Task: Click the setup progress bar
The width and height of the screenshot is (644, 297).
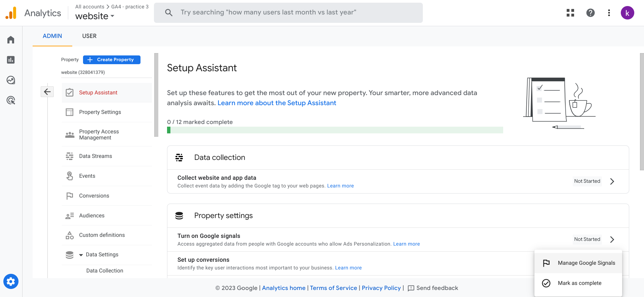Action: point(335,130)
